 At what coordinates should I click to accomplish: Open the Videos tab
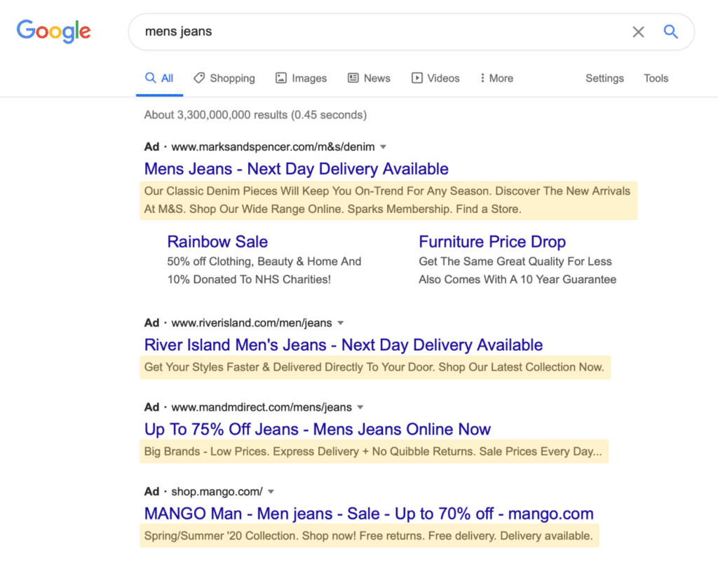(x=435, y=78)
